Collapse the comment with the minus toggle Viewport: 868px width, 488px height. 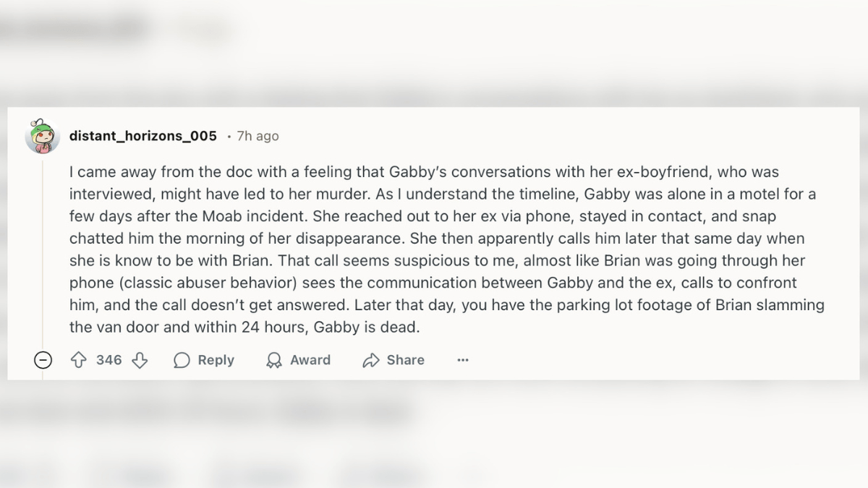tap(43, 359)
